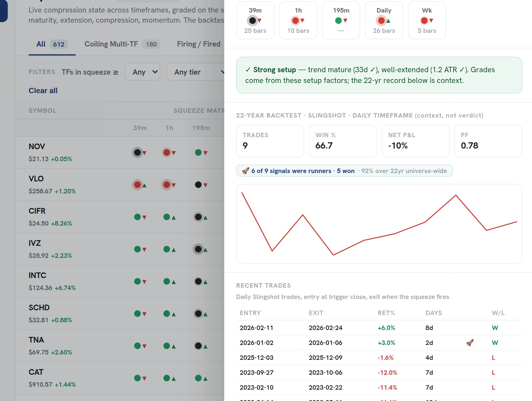Click the 612 count badge
The width and height of the screenshot is (532, 401).
tap(59, 44)
